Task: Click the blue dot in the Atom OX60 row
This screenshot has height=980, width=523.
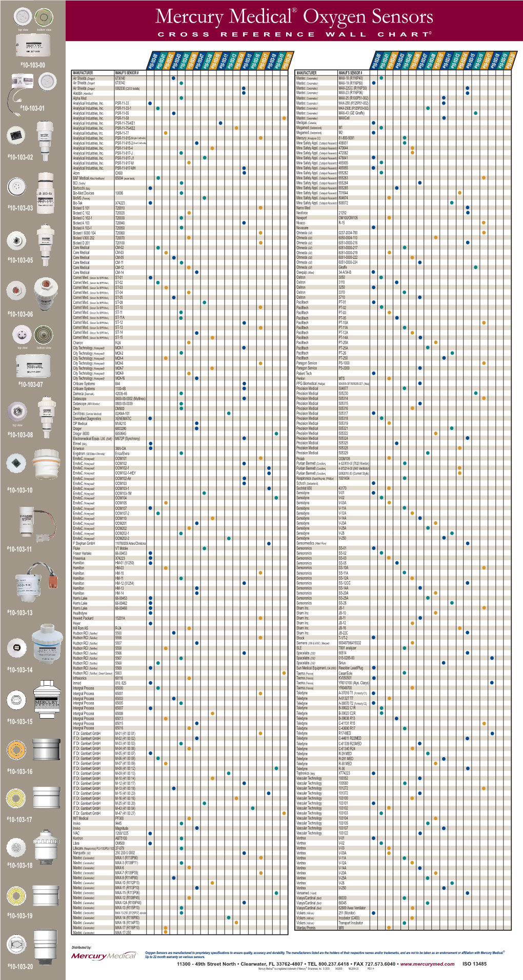Action: pos(244,173)
